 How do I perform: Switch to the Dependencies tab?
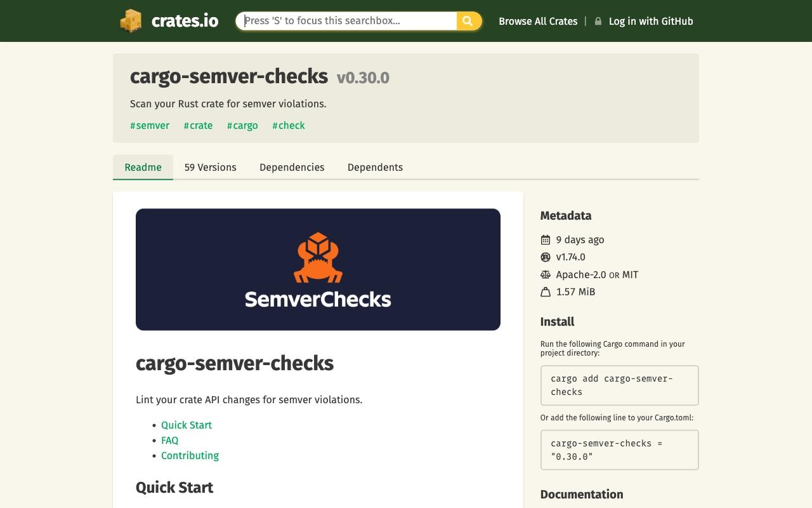coord(292,167)
